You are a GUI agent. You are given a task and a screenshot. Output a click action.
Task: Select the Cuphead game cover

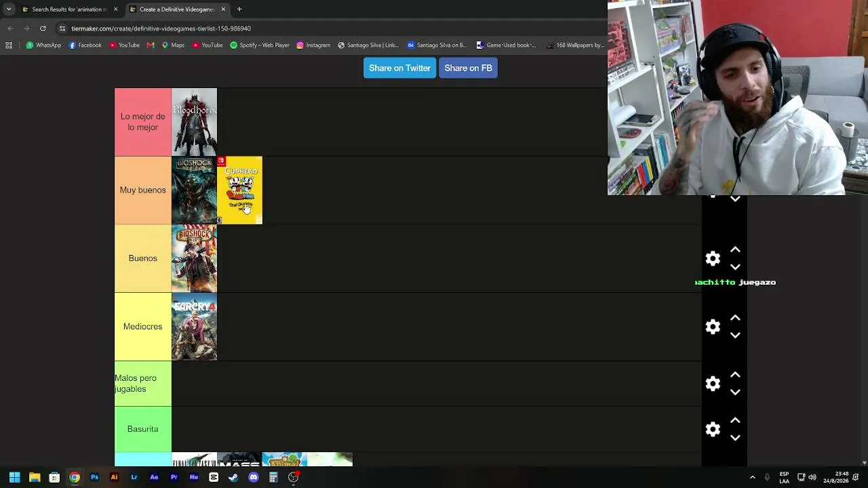pos(239,190)
